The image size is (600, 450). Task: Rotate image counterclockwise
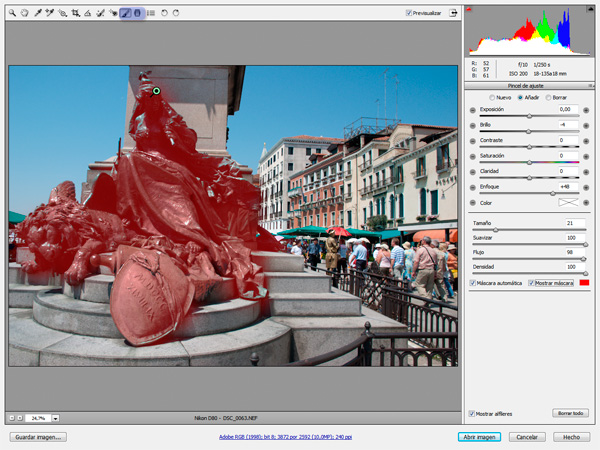point(164,13)
